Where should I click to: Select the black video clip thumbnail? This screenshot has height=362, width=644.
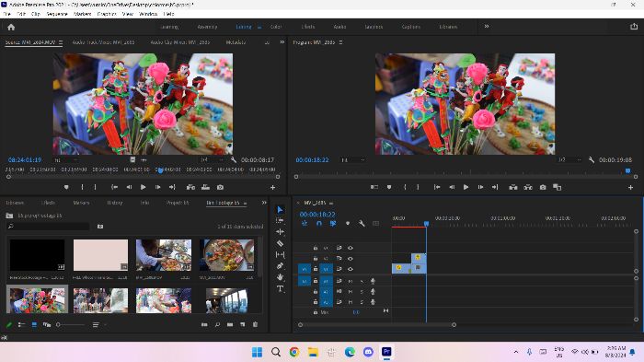37,255
